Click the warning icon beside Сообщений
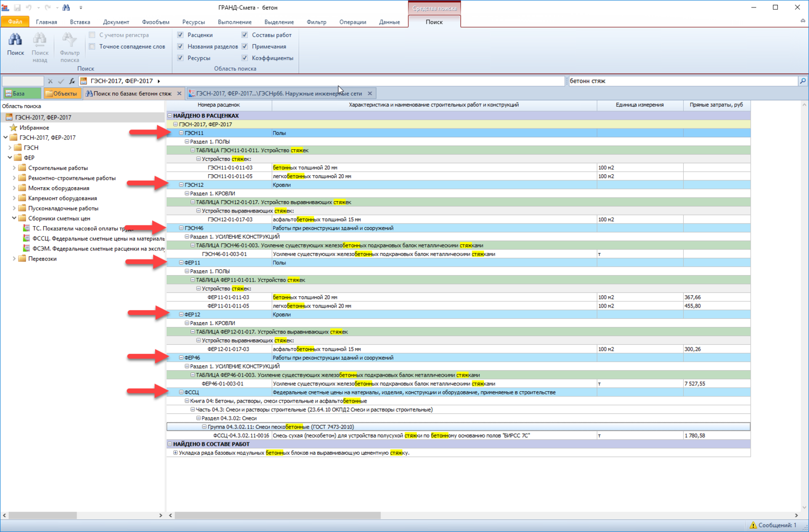809x532 pixels. tap(752, 525)
